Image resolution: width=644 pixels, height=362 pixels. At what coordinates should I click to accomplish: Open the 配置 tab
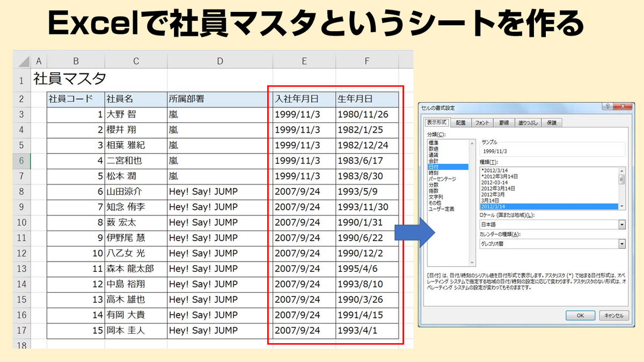tap(461, 122)
